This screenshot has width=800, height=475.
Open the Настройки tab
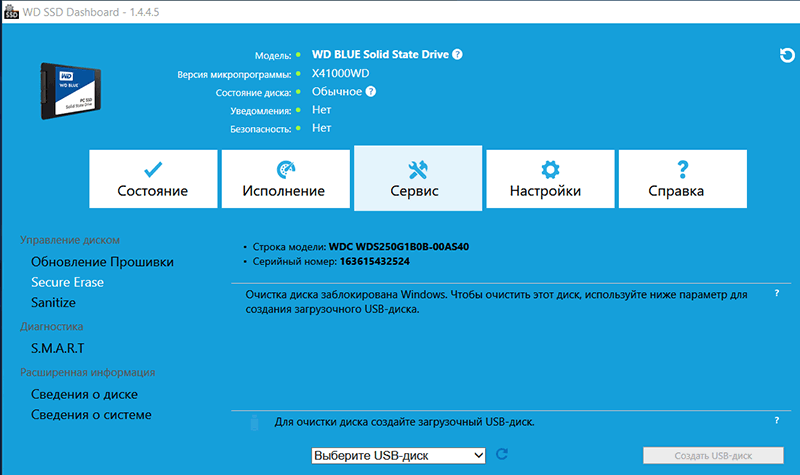tap(550, 179)
